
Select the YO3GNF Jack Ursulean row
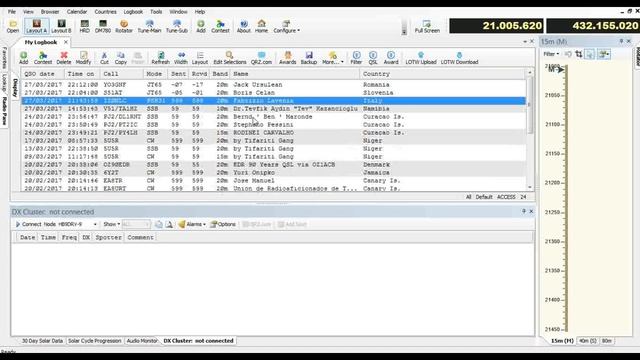pos(273,85)
